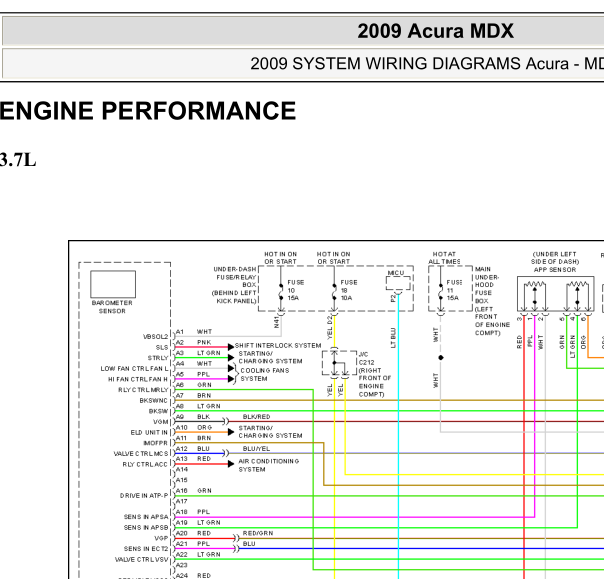This screenshot has height=579, width=604.
Task: Click the "DRIVE IN ATP-P" label
Action: [144, 495]
